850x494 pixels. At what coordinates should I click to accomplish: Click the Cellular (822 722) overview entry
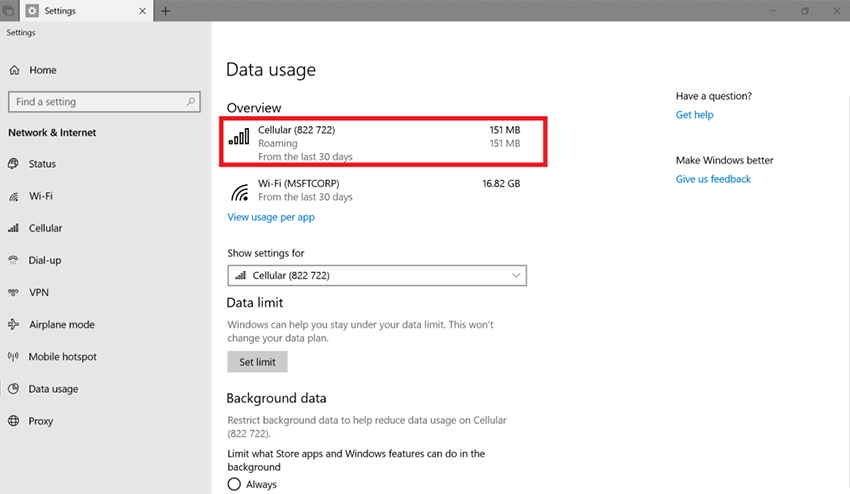pos(383,142)
